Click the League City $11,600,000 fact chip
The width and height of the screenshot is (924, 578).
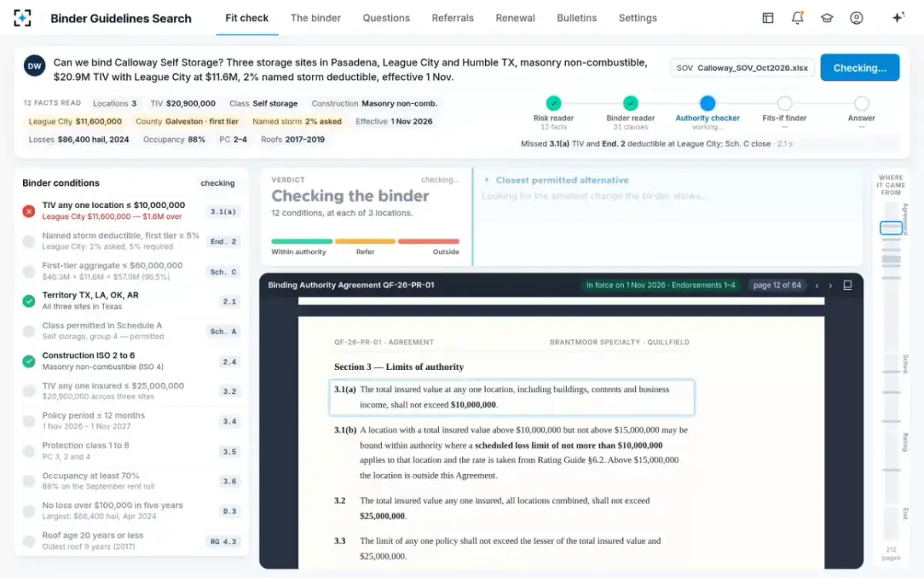pos(75,122)
